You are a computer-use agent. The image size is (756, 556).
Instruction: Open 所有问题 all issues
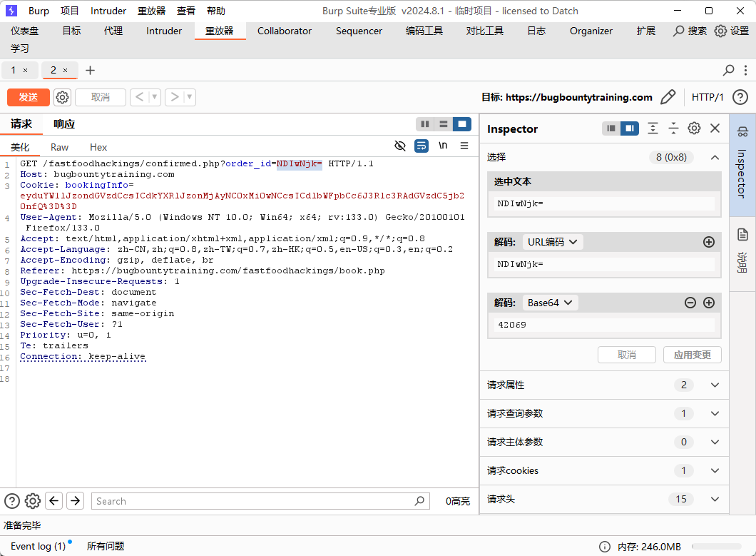pos(106,546)
